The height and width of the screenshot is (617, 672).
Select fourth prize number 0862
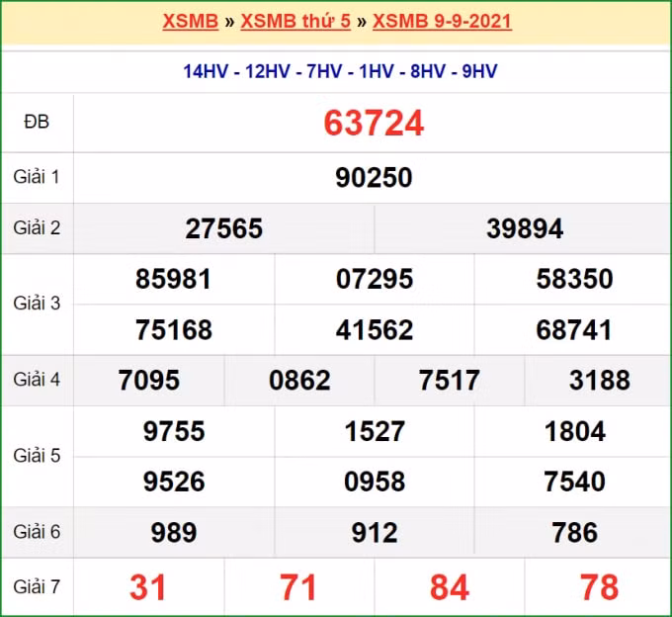[299, 381]
